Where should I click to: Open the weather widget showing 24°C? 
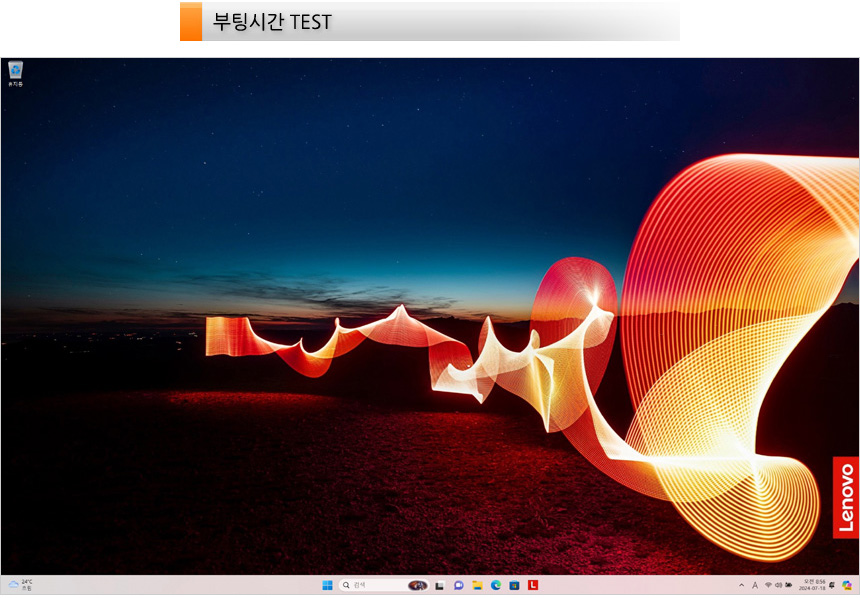tap(20, 585)
